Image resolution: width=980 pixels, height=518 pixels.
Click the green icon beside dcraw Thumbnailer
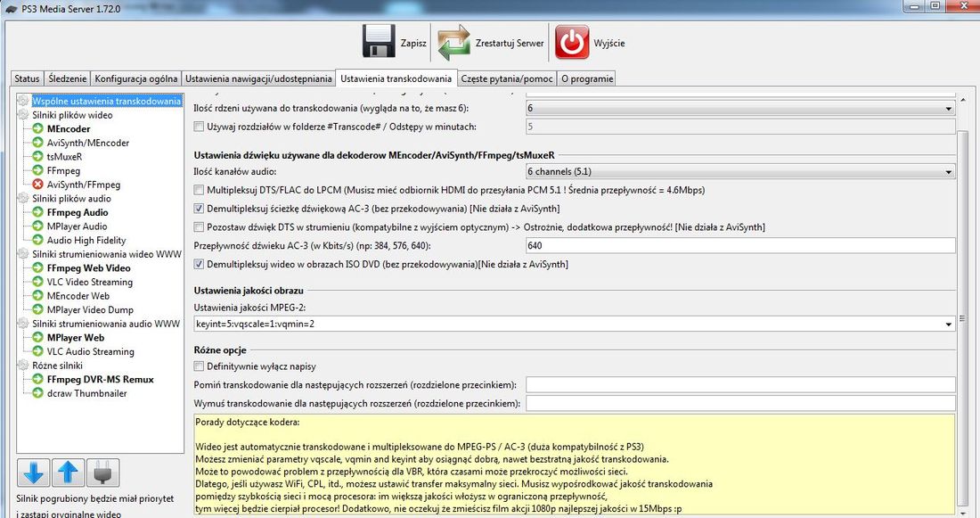tap(37, 393)
